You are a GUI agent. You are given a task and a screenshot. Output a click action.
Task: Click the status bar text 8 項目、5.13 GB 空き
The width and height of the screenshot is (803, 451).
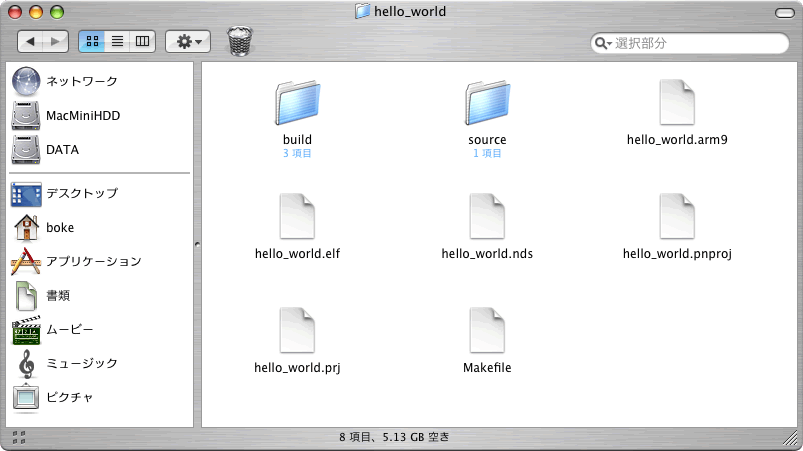point(394,437)
